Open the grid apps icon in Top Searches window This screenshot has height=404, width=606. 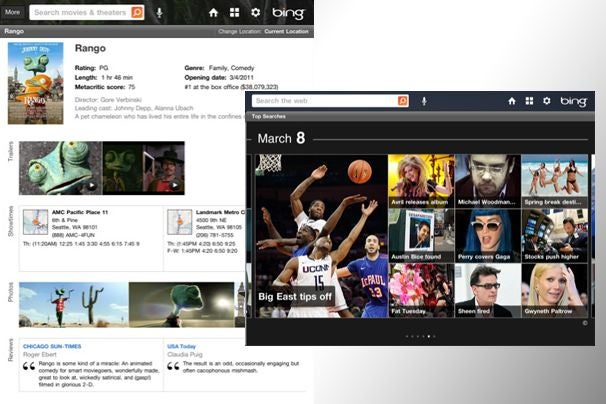(x=529, y=101)
